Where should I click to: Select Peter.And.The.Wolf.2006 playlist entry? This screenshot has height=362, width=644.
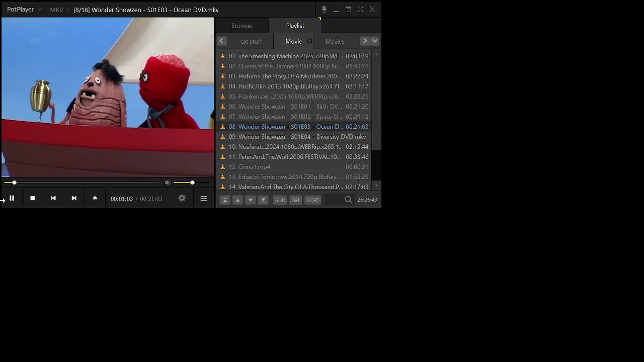294,157
